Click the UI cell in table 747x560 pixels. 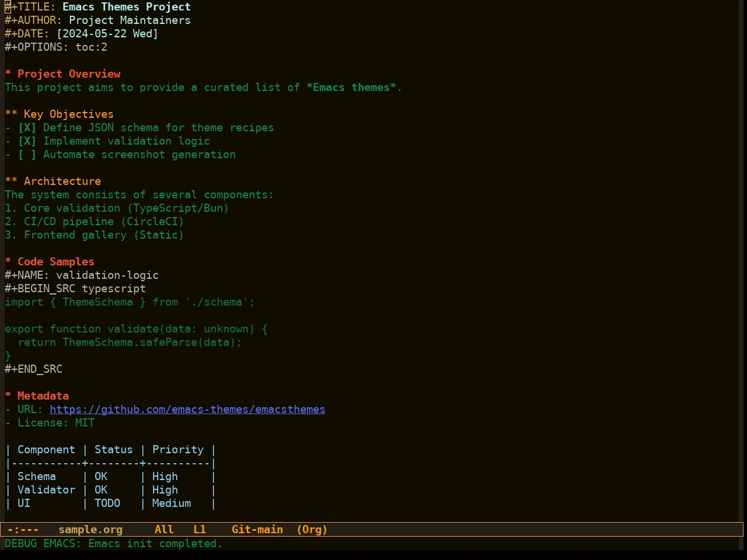click(24, 503)
